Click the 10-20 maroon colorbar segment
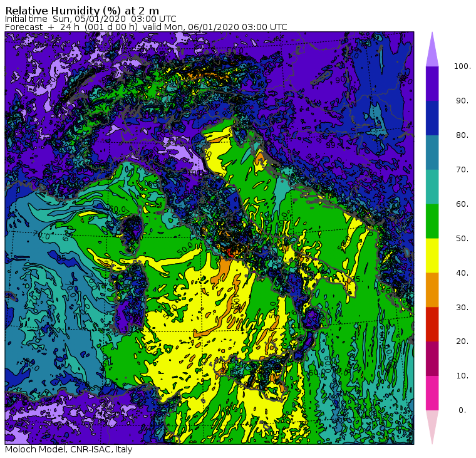476x458 pixels. click(x=432, y=358)
